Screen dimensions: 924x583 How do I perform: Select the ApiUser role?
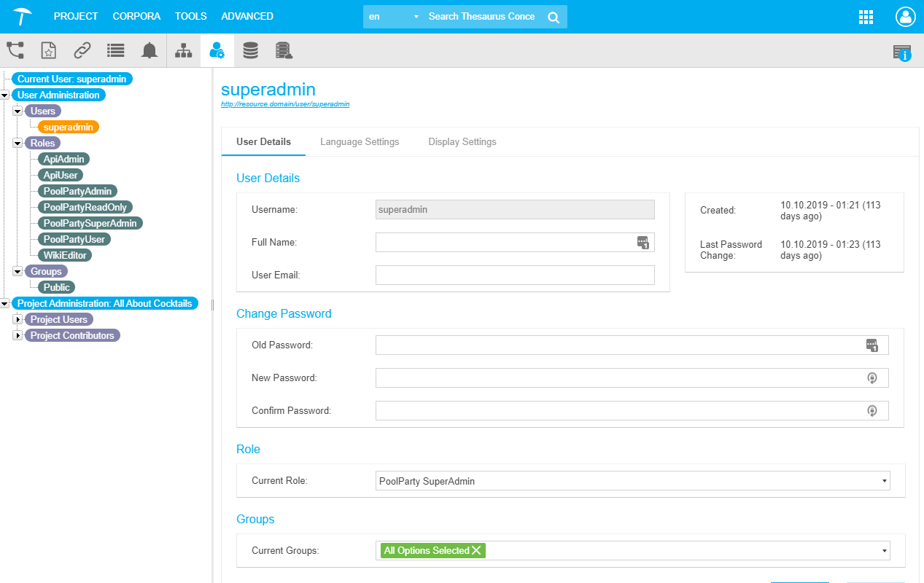click(61, 175)
